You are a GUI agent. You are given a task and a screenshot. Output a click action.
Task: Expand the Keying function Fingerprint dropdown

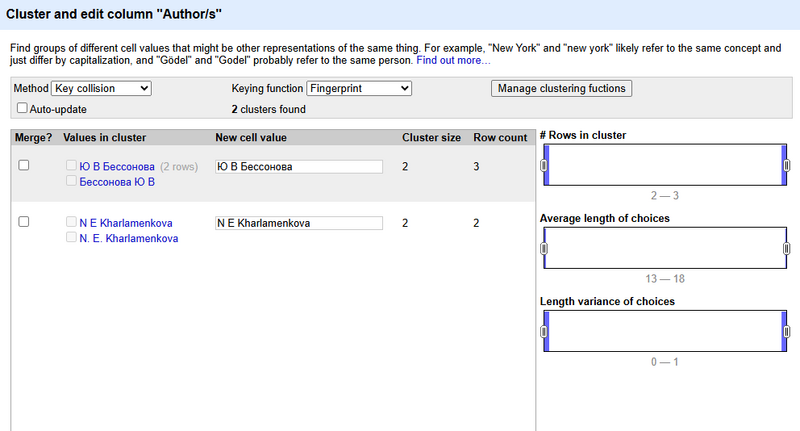coord(359,89)
